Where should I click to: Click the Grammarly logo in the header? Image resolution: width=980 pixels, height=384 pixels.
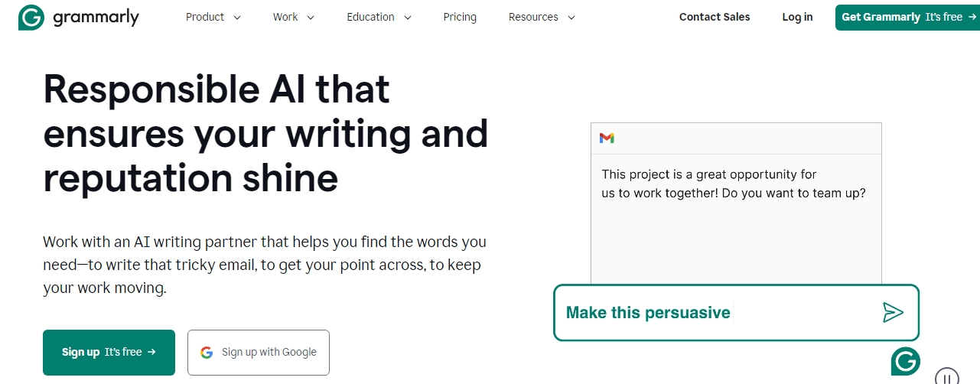click(x=78, y=17)
